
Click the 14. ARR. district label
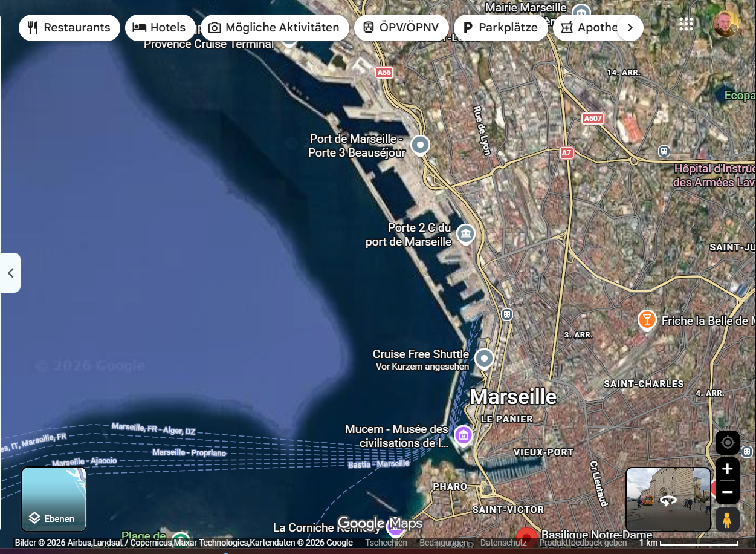624,72
